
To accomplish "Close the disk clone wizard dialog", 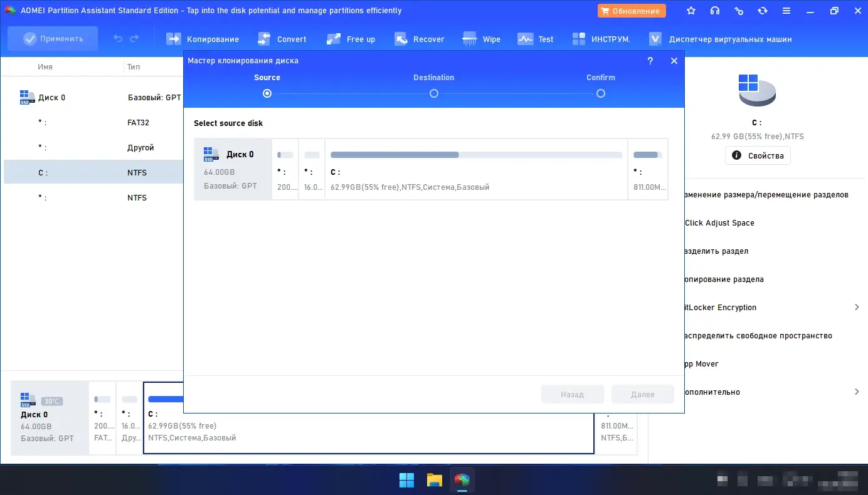I will click(674, 61).
